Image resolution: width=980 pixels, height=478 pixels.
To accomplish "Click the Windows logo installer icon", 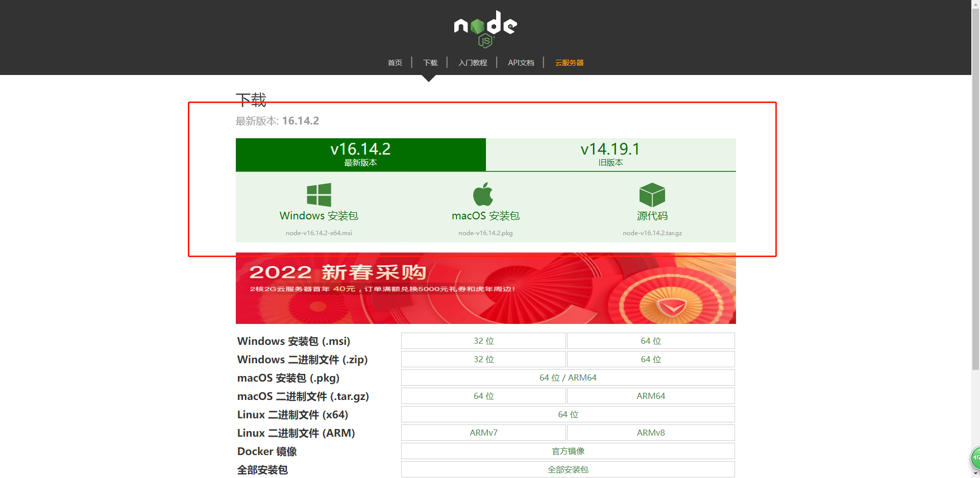I will [x=319, y=195].
